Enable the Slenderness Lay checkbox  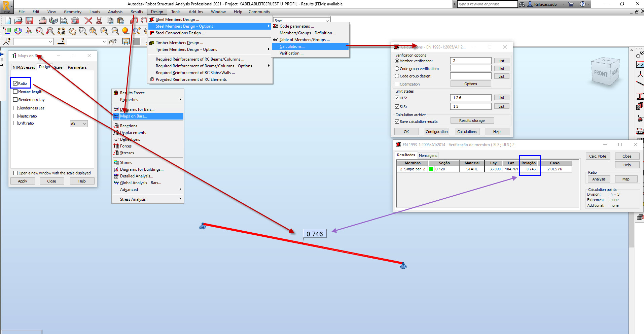[15, 99]
